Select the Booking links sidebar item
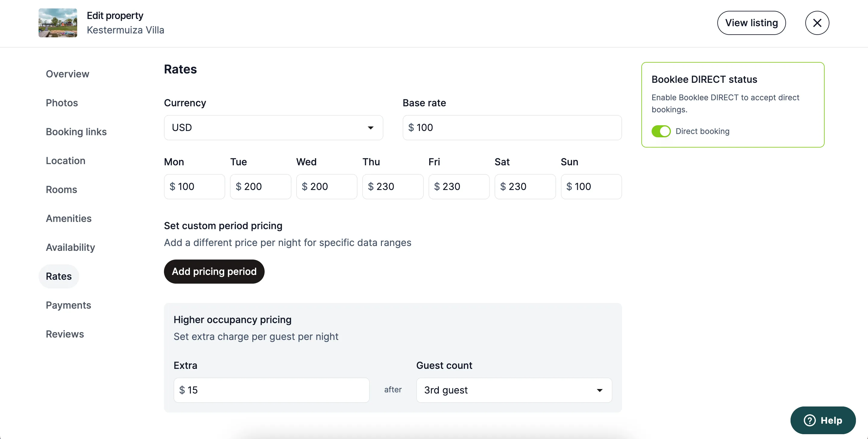The width and height of the screenshot is (868, 439). coord(76,132)
